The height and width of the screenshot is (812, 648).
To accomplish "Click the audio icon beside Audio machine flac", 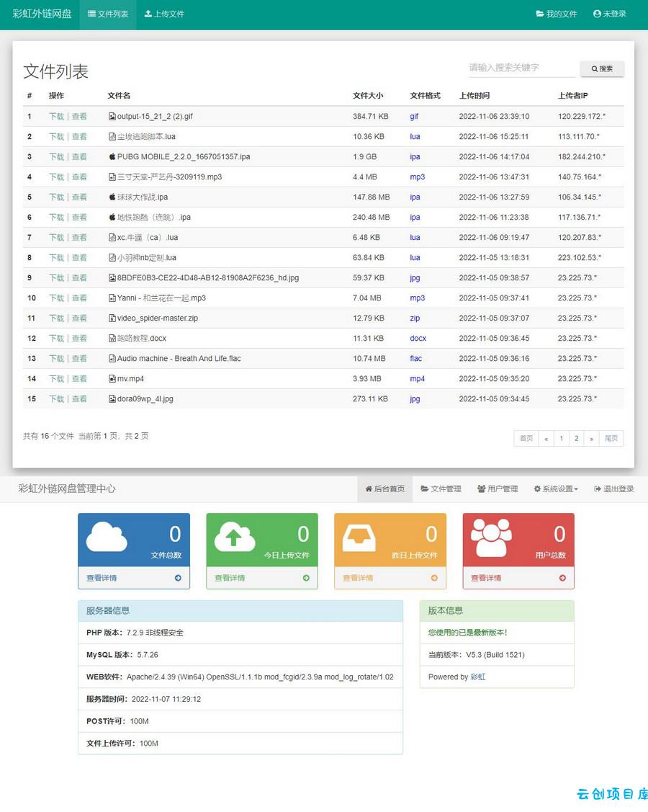I will click(112, 359).
